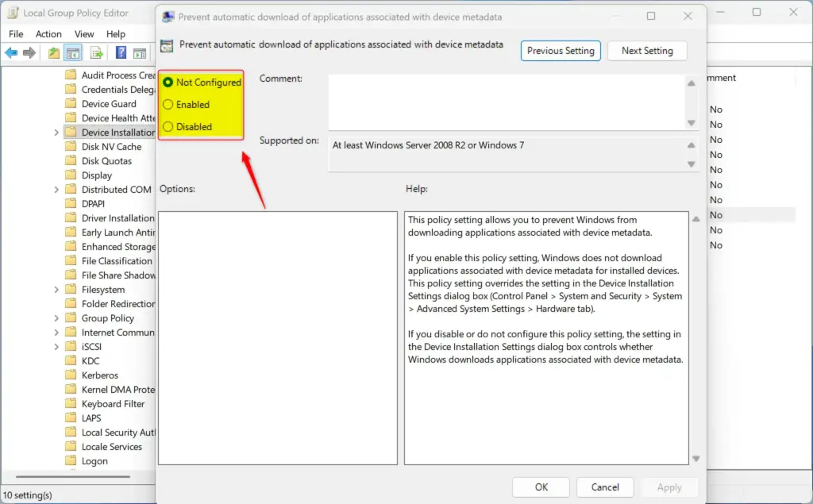Toggle Show/Hide Console Tree icon

73,53
